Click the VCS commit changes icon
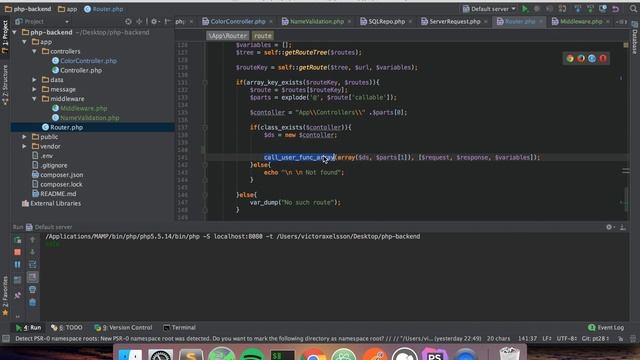640x360 pixels. pos(590,9)
